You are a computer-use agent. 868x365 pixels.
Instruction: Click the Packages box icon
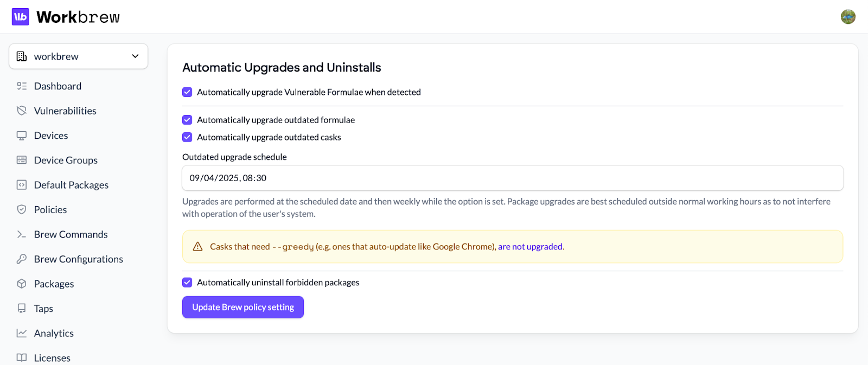[22, 284]
